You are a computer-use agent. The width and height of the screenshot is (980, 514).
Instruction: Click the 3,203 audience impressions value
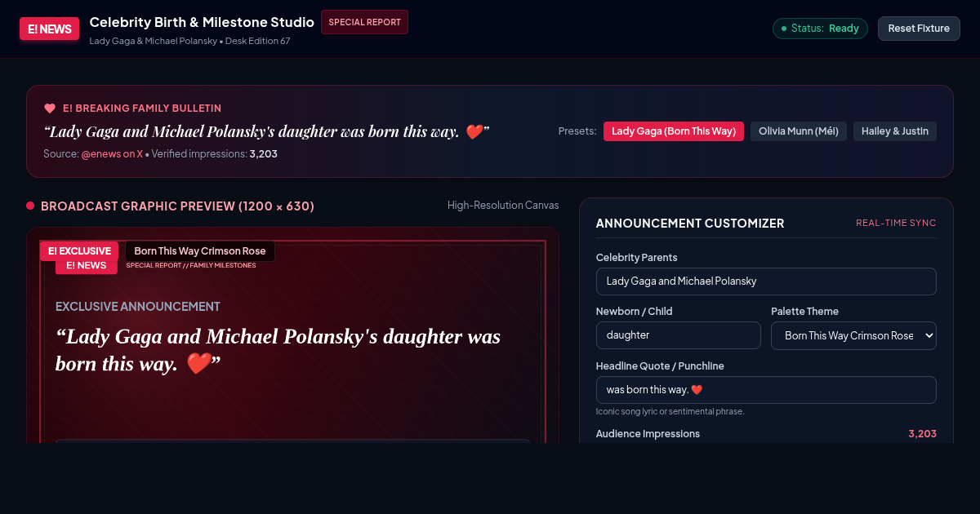click(x=922, y=434)
